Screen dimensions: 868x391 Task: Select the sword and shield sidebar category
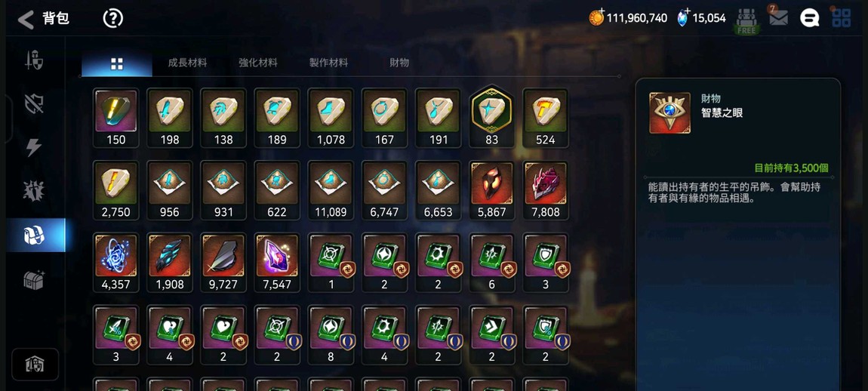pos(34,60)
